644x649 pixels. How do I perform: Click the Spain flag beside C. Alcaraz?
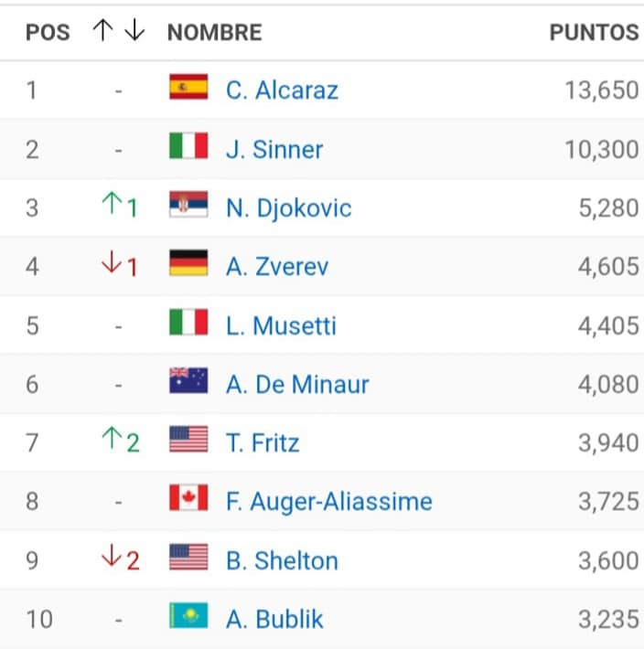[x=188, y=87]
